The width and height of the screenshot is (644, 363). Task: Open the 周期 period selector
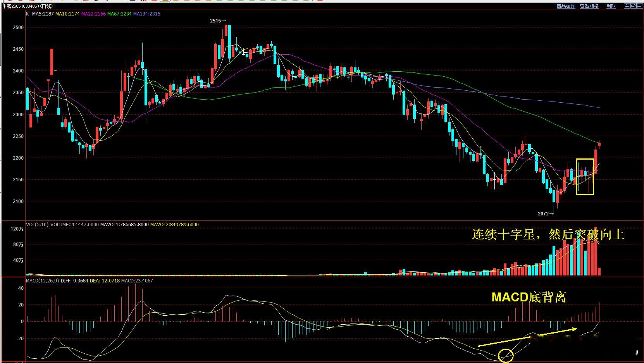(611, 6)
